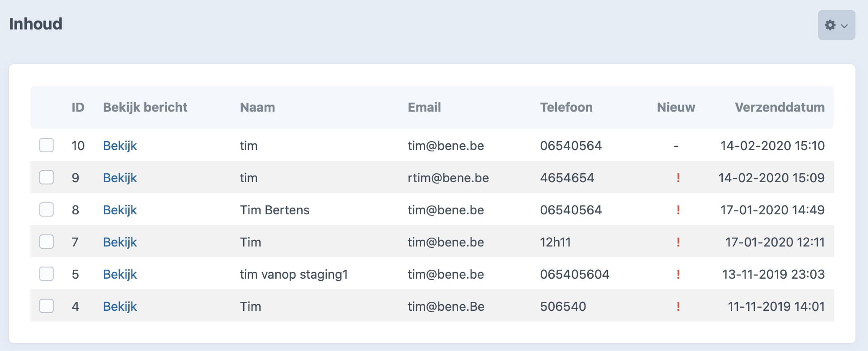868x351 pixels.
Task: Click the red exclamation icon for message 8
Action: 678,210
